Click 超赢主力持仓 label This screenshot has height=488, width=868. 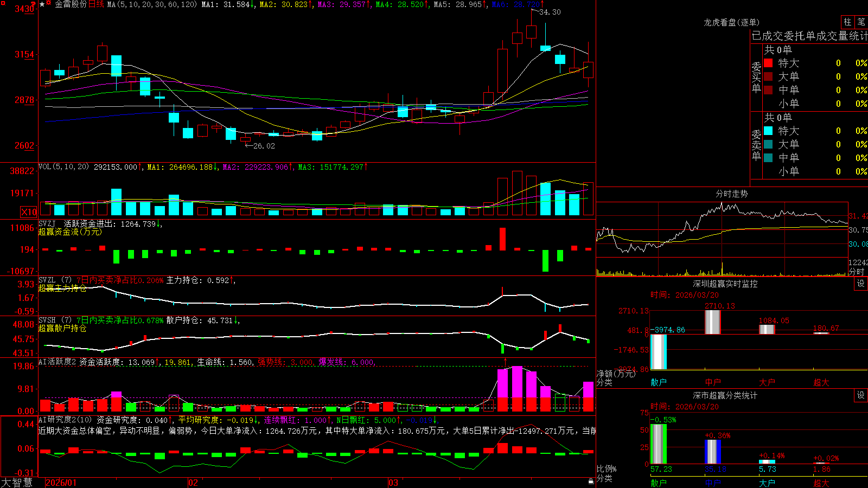[62, 288]
